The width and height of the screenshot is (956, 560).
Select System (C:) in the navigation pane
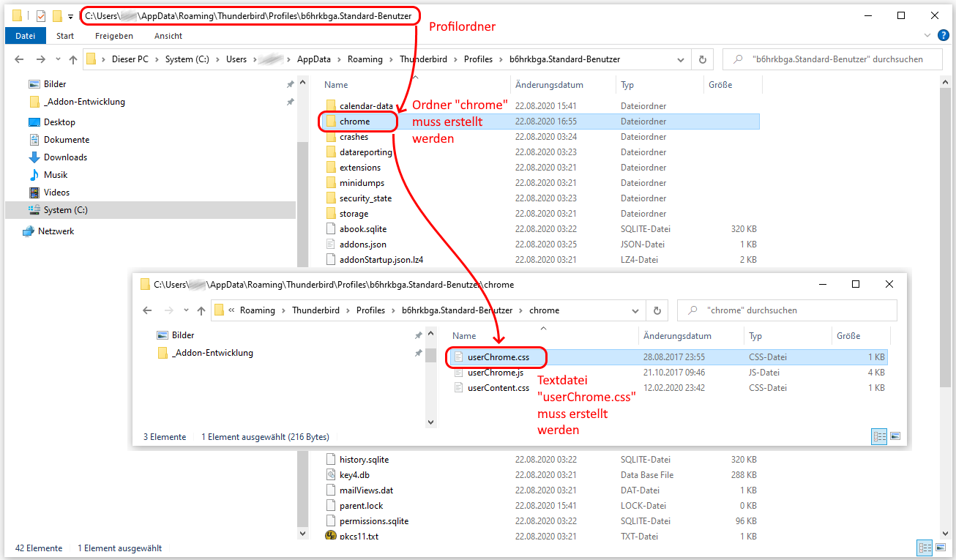[65, 210]
